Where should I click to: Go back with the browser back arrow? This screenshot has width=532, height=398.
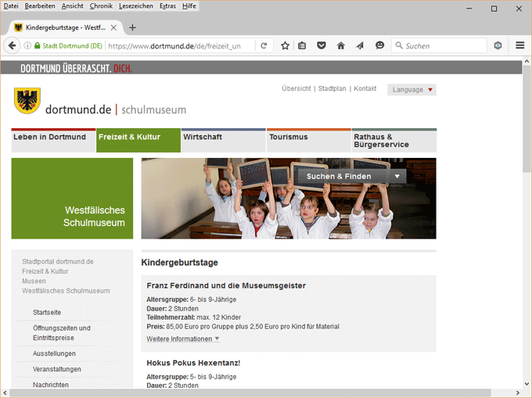[12, 45]
